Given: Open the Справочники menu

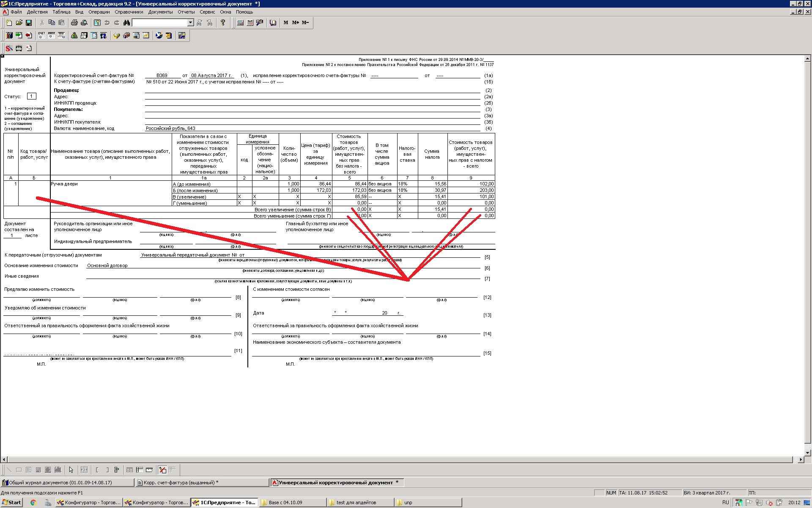Looking at the screenshot, I should pos(129,12).
